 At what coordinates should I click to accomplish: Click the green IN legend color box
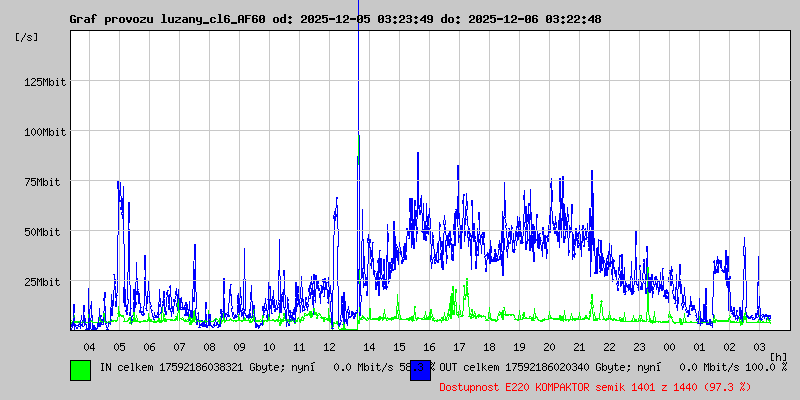80,369
